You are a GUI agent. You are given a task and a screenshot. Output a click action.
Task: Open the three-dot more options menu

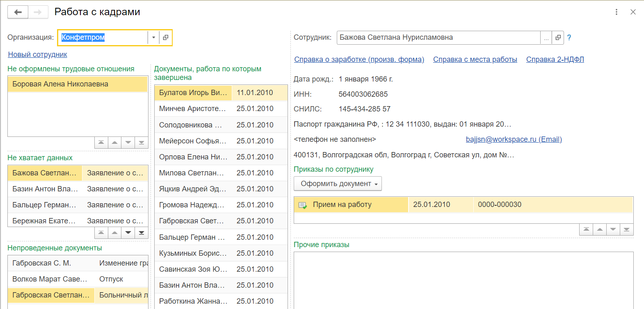[x=616, y=12]
